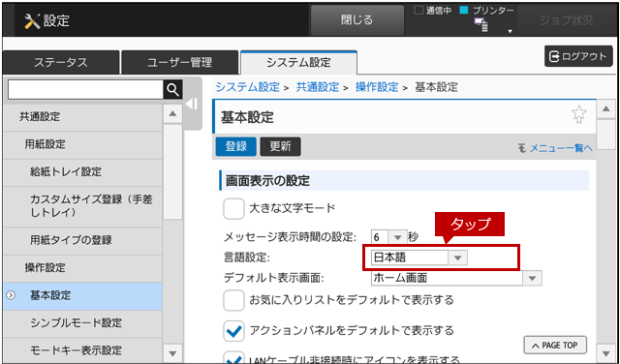This screenshot has height=364, width=620.
Task: Click the ログアウト button
Action: click(x=578, y=56)
